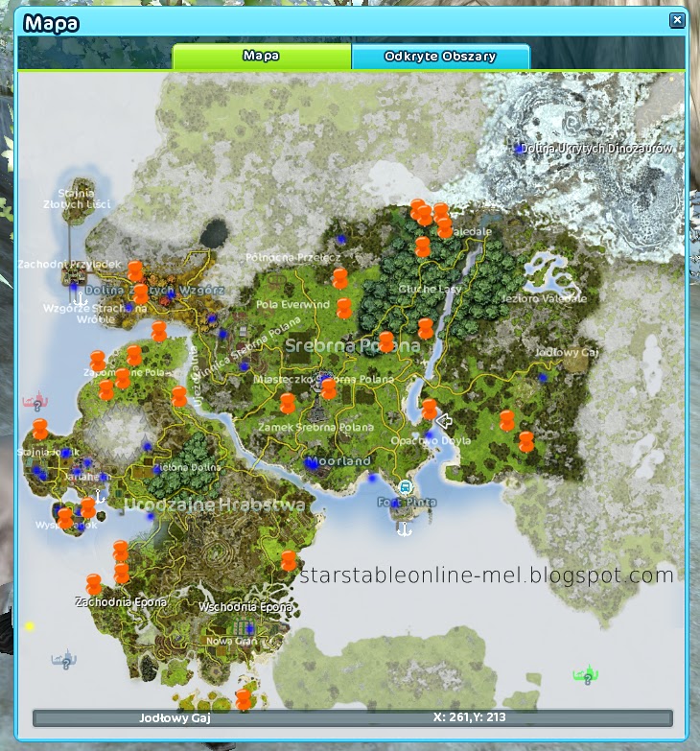Screen dimensions: 700x751
Task: Click the Jodłowy Gaj label on the map
Action: [567, 353]
